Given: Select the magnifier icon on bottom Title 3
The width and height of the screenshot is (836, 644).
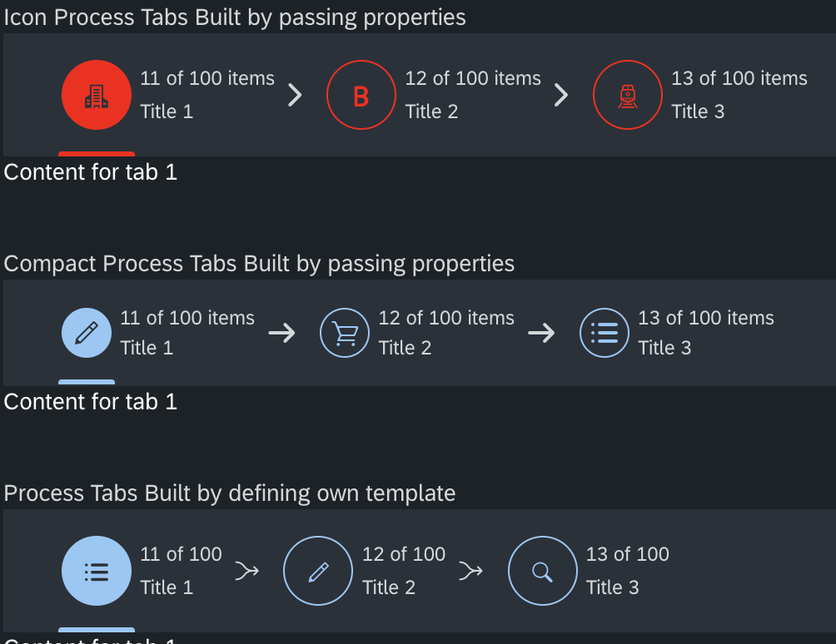Looking at the screenshot, I should tap(542, 571).
